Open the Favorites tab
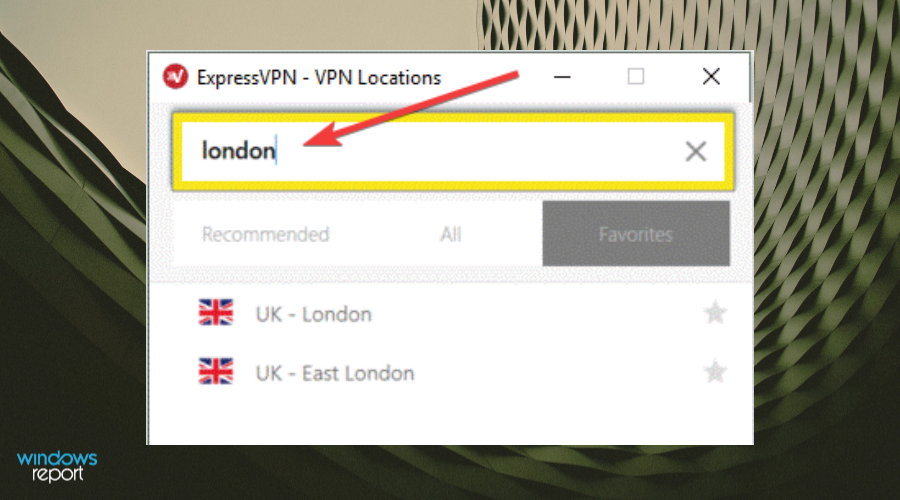900x500 pixels. click(x=636, y=234)
